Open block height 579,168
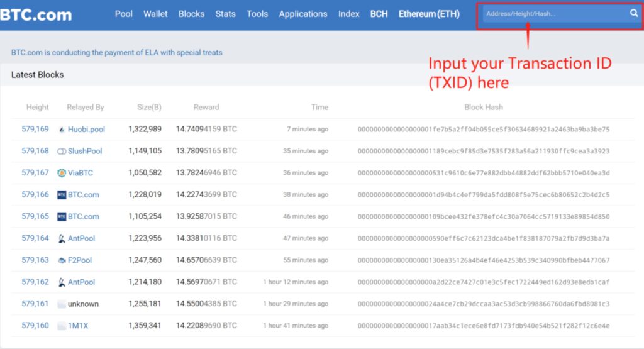This screenshot has width=644, height=349. (35, 151)
